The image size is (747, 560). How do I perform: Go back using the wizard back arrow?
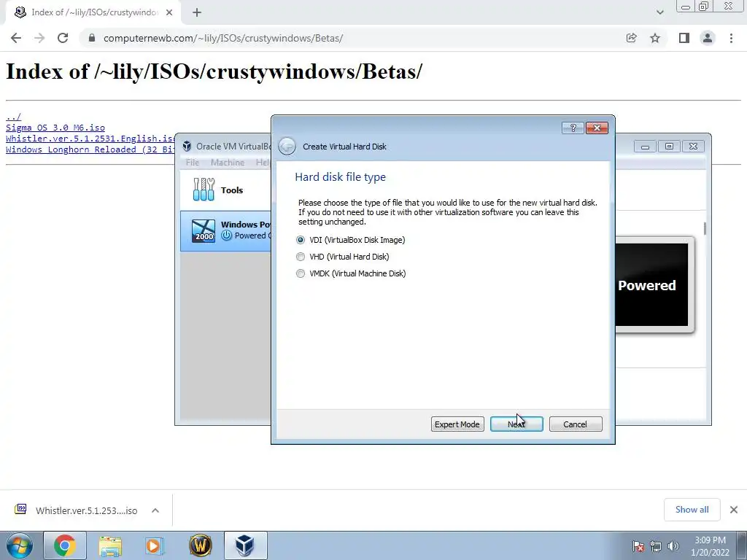tap(287, 146)
